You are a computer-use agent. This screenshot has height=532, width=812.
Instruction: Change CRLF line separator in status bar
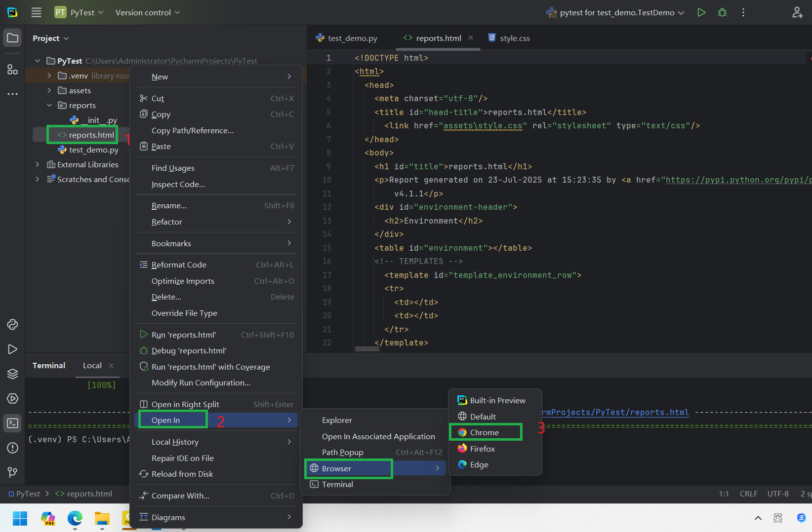748,494
